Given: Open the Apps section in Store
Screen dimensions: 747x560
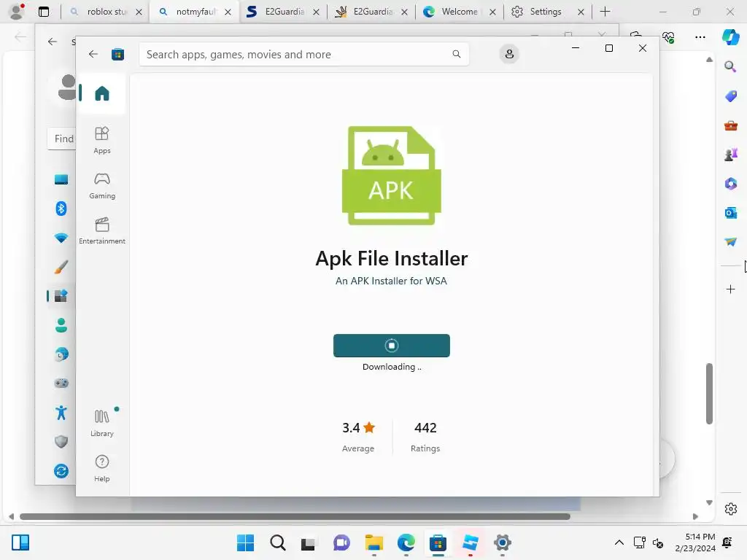Looking at the screenshot, I should [102, 140].
